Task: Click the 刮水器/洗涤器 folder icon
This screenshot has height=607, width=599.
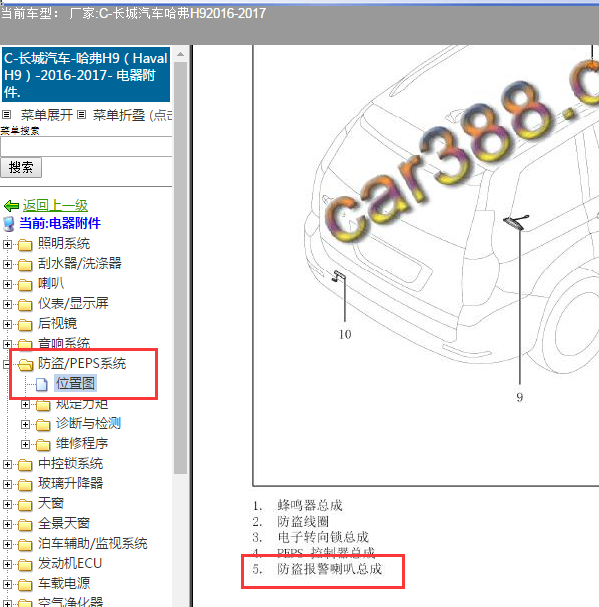Action: pos(25,265)
